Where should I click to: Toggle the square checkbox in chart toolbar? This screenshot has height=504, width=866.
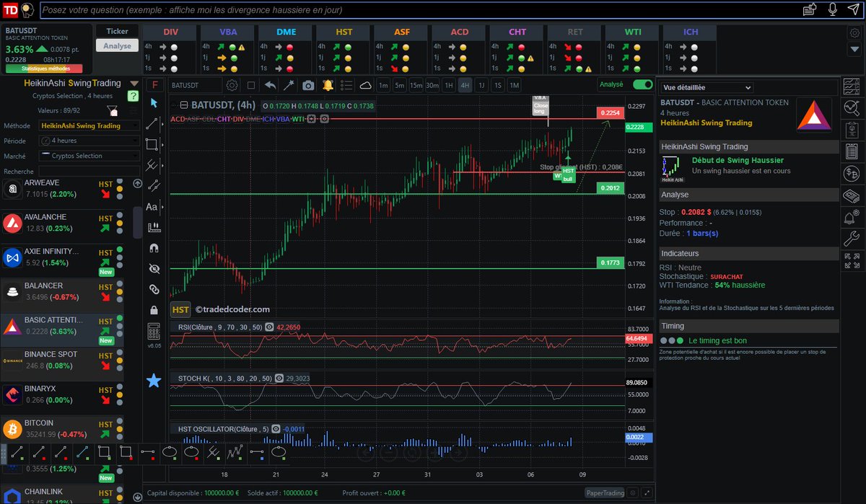coord(251,85)
